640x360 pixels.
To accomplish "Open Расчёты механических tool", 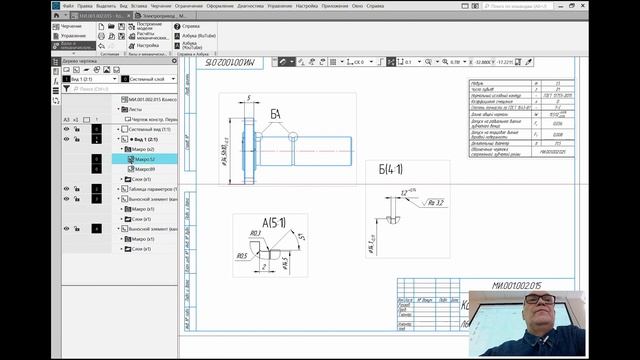I will 148,36.
